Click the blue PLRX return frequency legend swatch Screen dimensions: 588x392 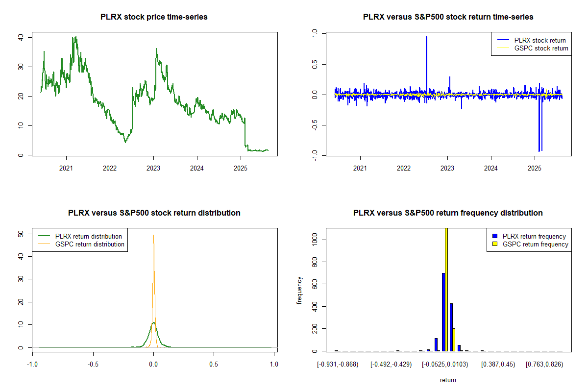click(494, 237)
